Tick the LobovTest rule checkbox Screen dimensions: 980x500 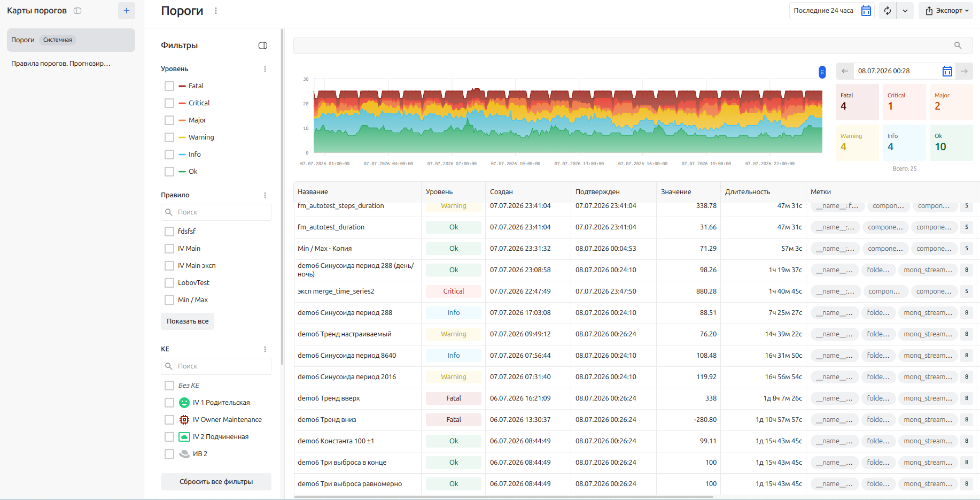[x=169, y=283]
